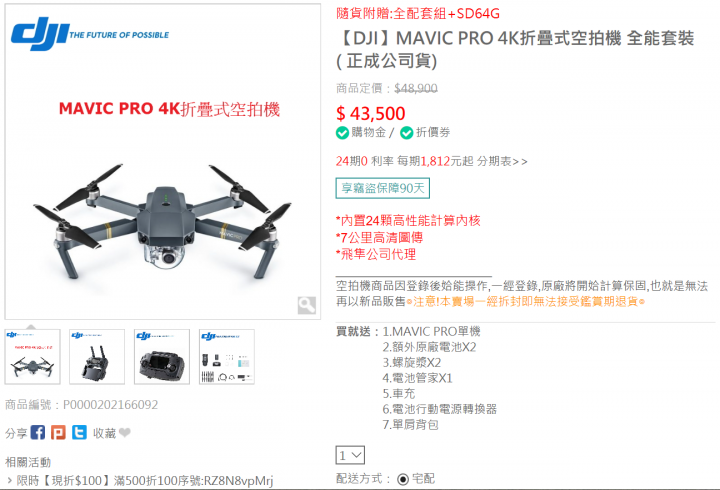Select the remote controller thumbnail

click(97, 357)
